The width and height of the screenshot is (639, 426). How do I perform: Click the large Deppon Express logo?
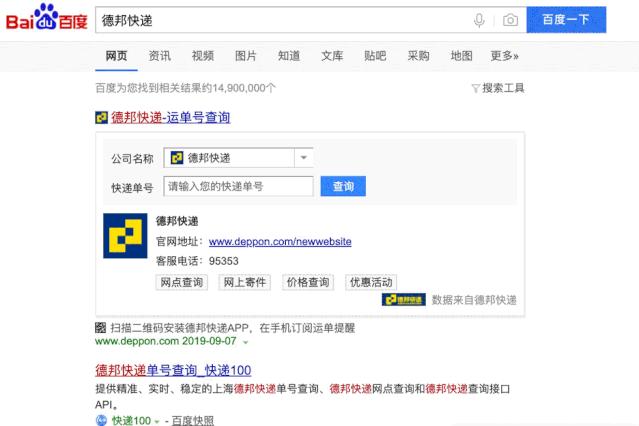(x=125, y=236)
